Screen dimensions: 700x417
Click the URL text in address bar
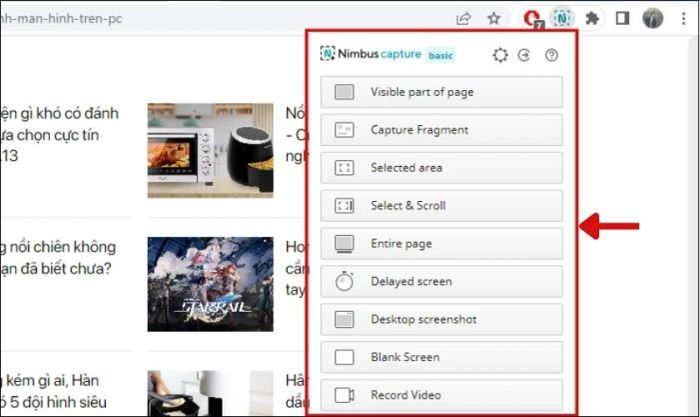tap(61, 19)
